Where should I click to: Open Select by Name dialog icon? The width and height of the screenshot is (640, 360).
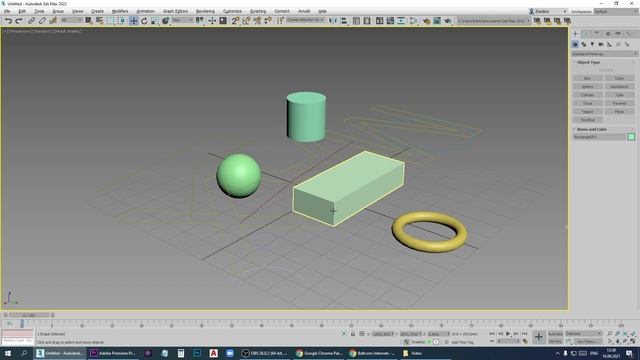(x=100, y=21)
